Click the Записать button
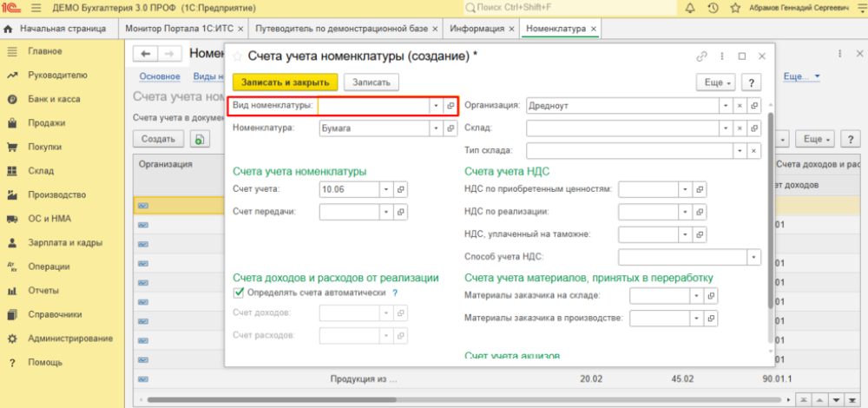Image resolution: width=868 pixels, height=408 pixels. (x=372, y=82)
